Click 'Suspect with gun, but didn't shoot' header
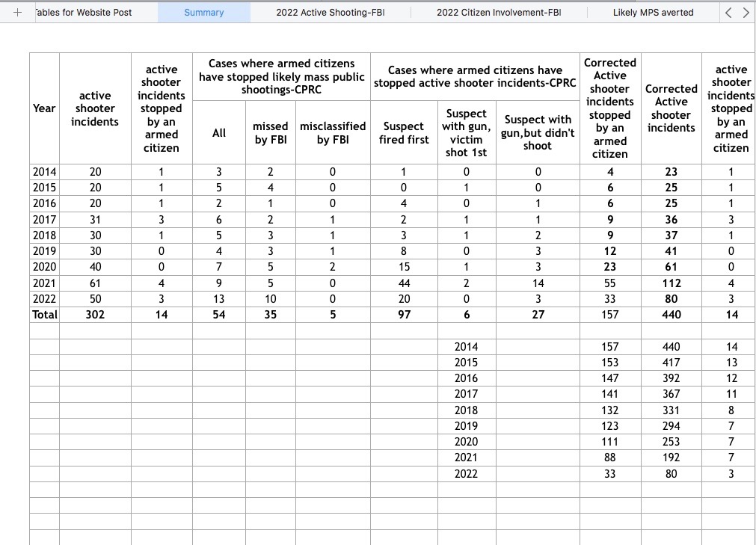The height and width of the screenshot is (545, 756). (x=537, y=133)
